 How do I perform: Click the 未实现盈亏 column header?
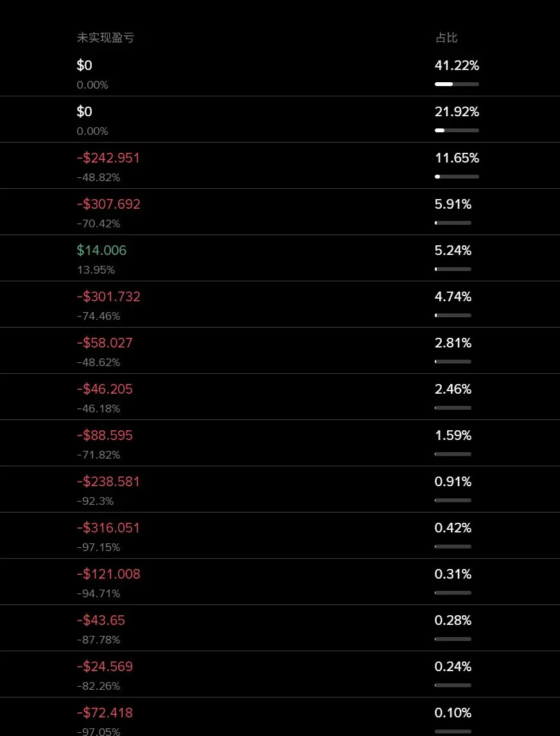click(105, 38)
